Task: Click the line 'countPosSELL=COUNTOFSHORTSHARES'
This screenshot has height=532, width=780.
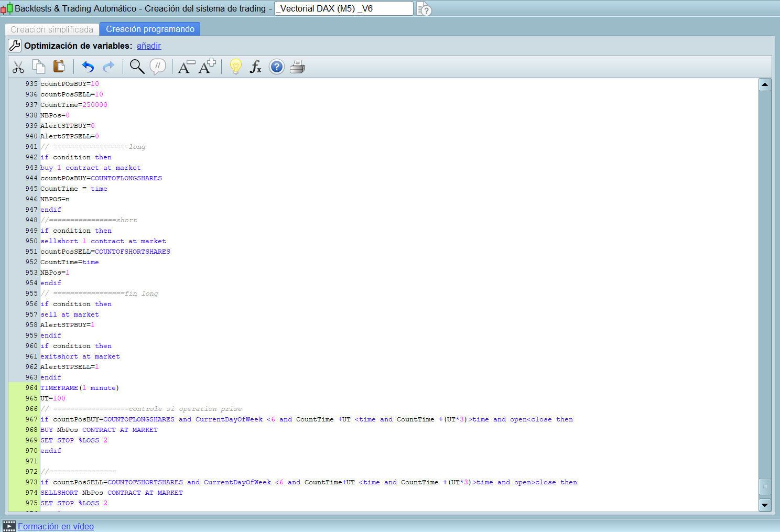Action: point(105,252)
